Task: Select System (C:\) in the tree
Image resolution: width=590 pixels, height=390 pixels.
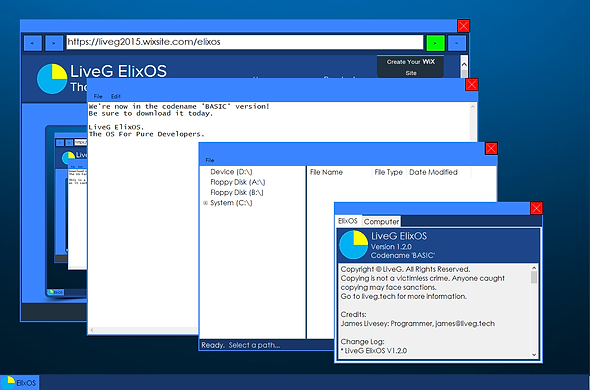Action: click(x=231, y=203)
